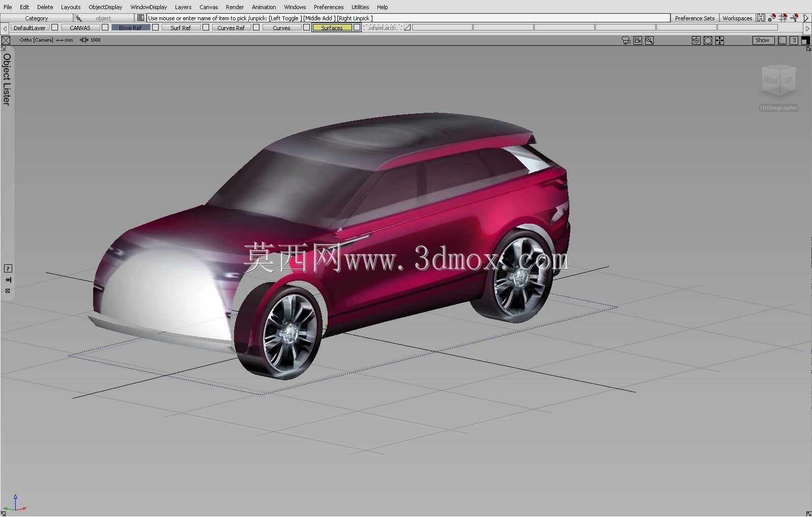Click the question mark help icon
812x517 pixels.
point(8,268)
